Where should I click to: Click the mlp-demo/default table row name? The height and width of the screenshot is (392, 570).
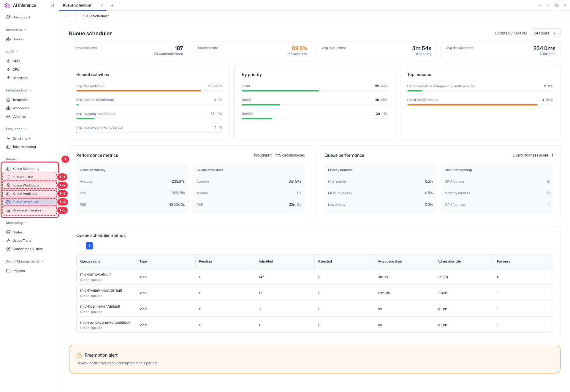tap(95, 274)
